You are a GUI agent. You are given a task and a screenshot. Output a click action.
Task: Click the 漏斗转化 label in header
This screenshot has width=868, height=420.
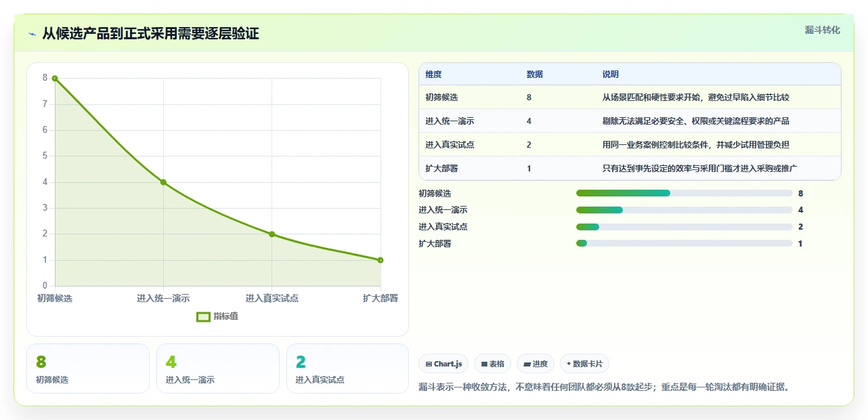coord(823,30)
